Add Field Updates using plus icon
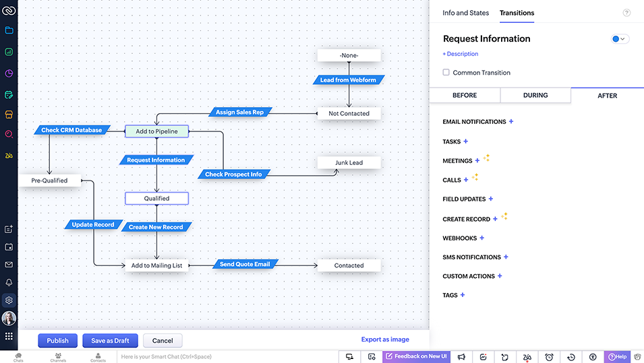This screenshot has height=363, width=644. [491, 199]
